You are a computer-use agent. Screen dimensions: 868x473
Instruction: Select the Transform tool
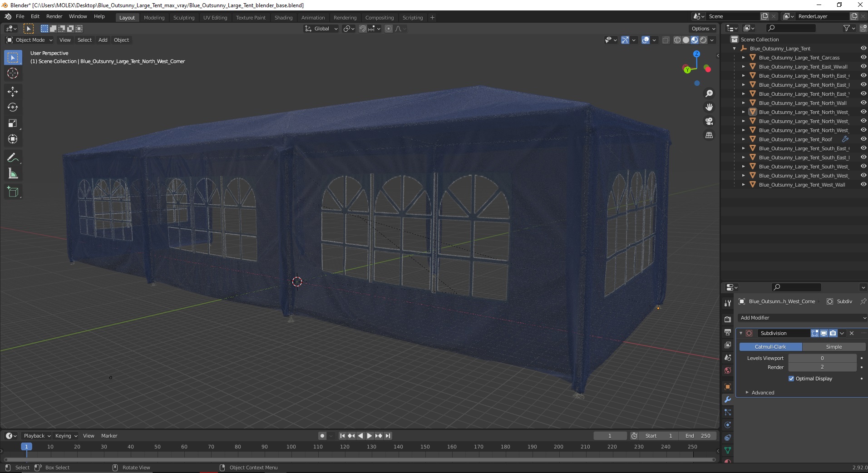[13, 139]
